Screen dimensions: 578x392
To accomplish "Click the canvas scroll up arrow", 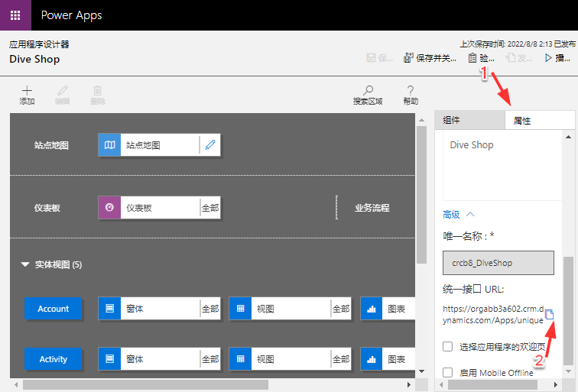I will [422, 120].
